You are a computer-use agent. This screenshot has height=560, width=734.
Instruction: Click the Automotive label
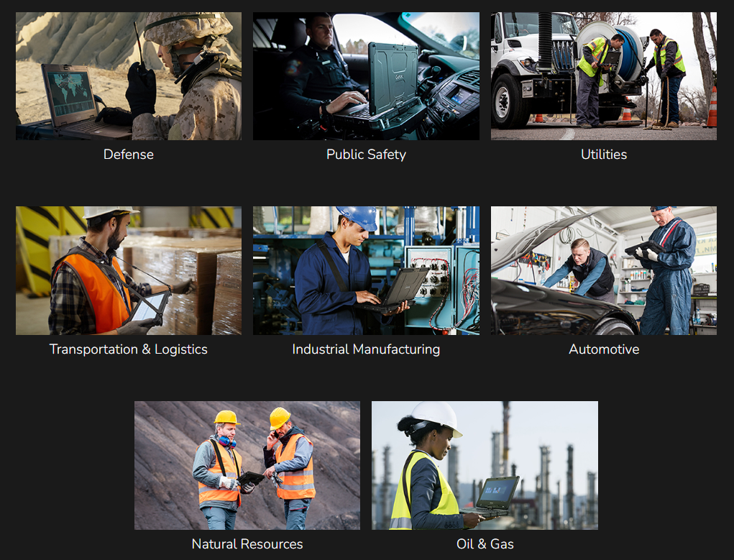click(x=604, y=349)
